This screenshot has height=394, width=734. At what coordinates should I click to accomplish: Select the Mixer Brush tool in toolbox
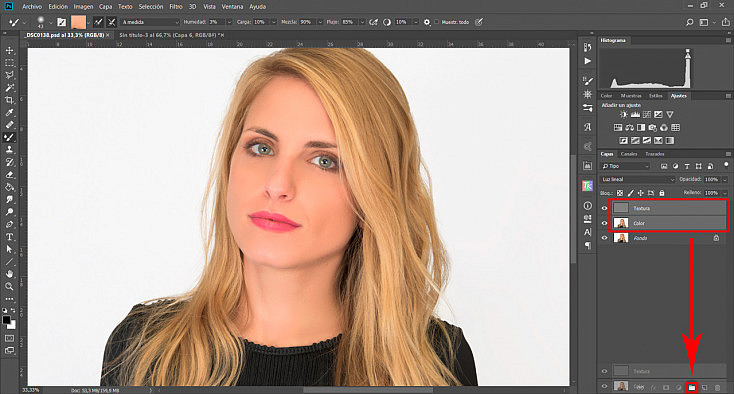tap(9, 137)
